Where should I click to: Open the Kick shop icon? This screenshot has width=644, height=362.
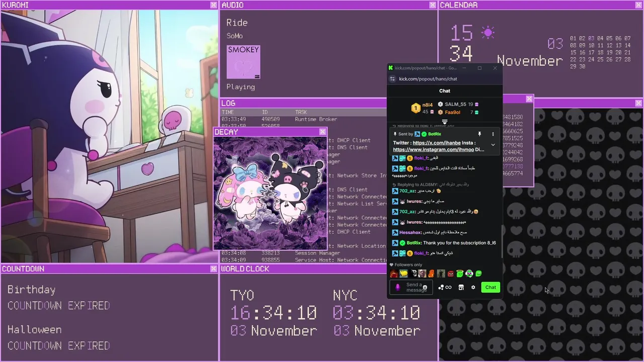[461, 288]
